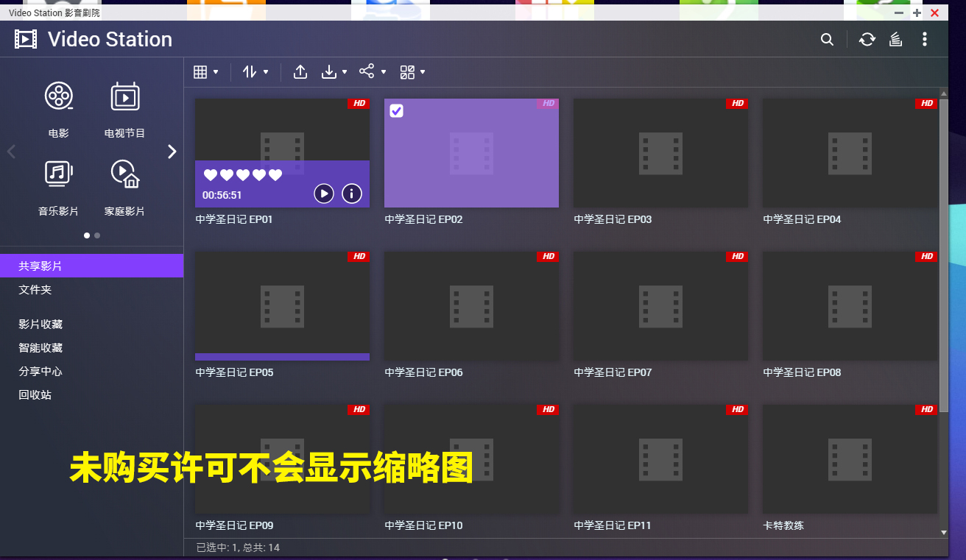Uncheck the selection box on 中学圣日记 EP02
This screenshot has height=560, width=966.
point(396,110)
